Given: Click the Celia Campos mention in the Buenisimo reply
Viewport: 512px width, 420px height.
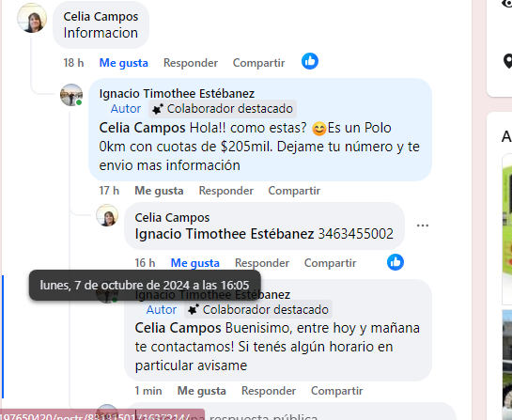Looking at the screenshot, I should (x=178, y=328).
